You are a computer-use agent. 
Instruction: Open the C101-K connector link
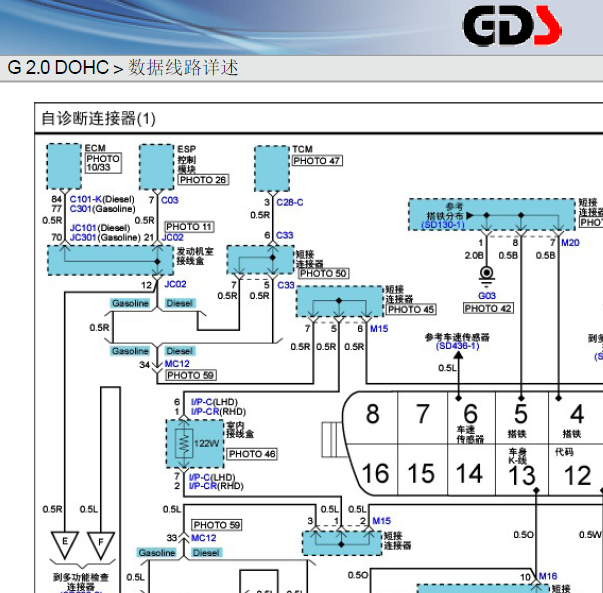[x=87, y=199]
